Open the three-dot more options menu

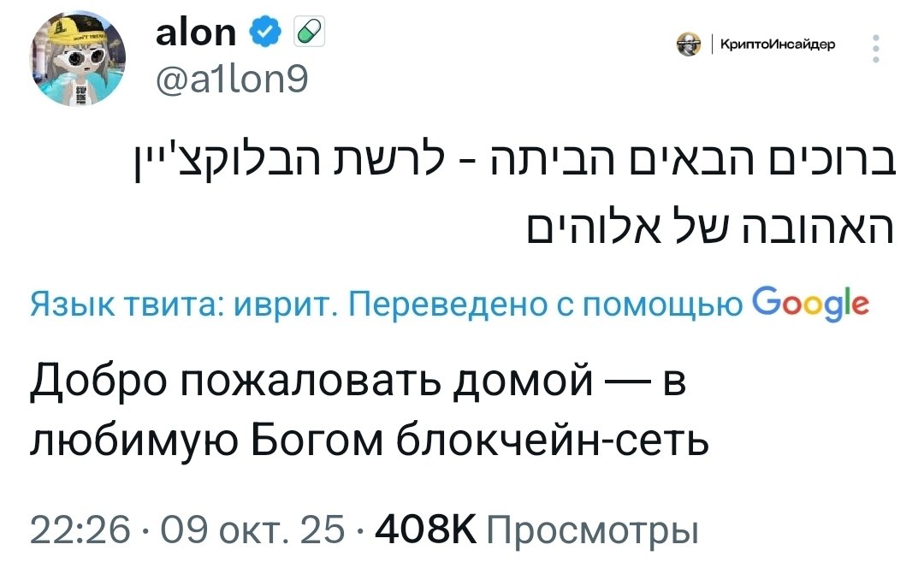click(x=874, y=50)
